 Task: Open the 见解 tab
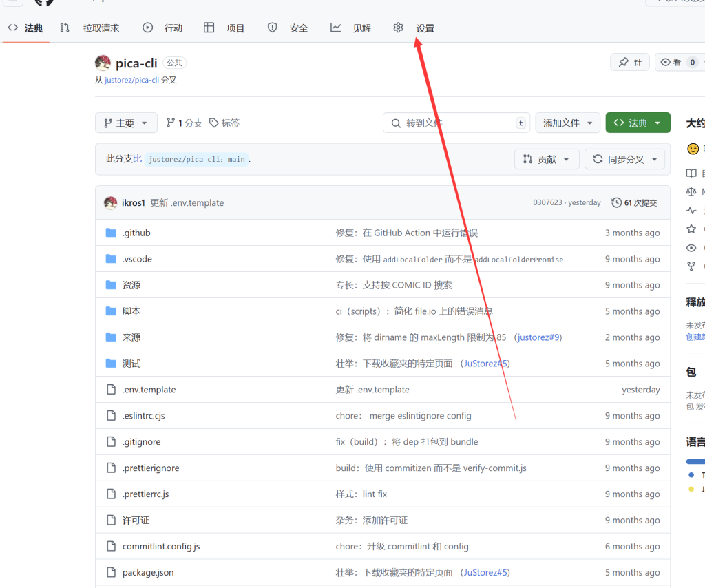click(x=350, y=28)
